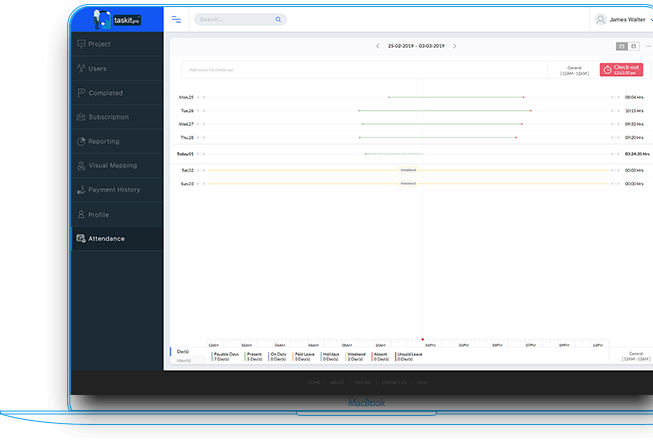Open Users in the sidebar

point(117,68)
